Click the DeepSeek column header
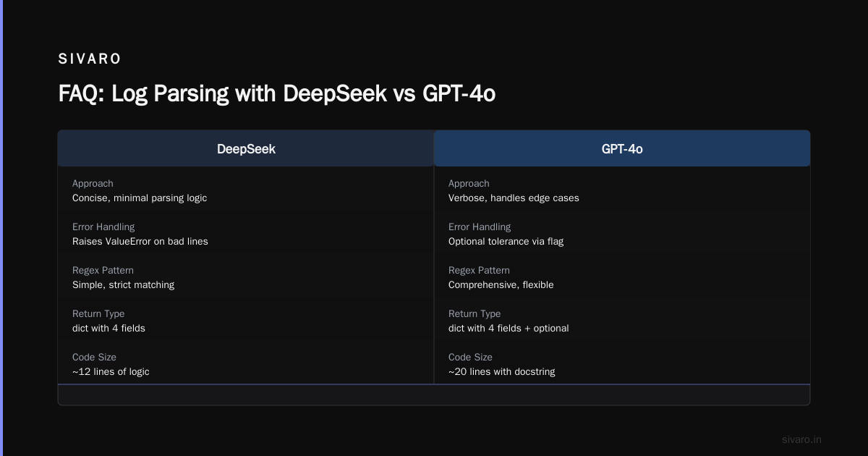The image size is (868, 456). tap(246, 149)
